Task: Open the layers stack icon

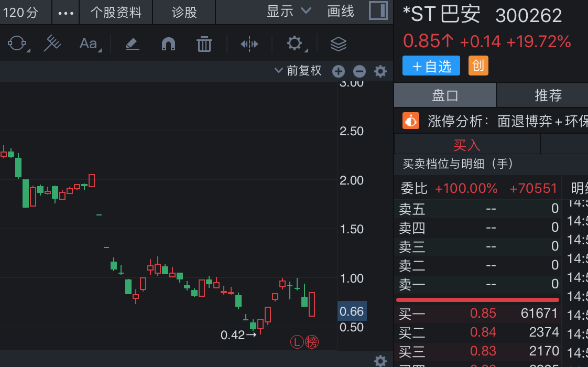Action: (x=339, y=44)
